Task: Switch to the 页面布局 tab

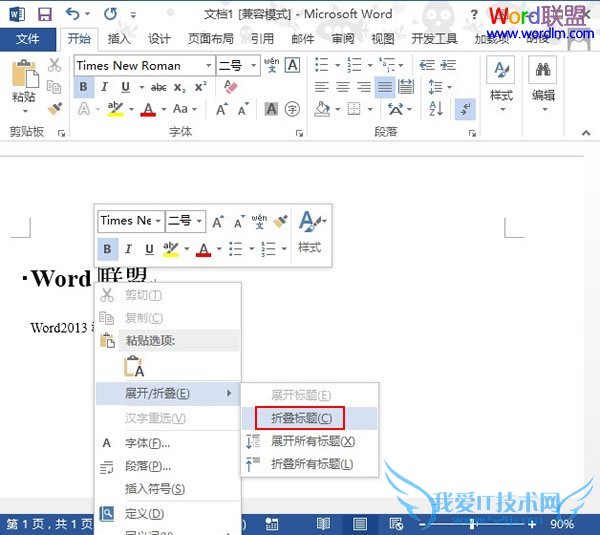Action: tap(211, 39)
